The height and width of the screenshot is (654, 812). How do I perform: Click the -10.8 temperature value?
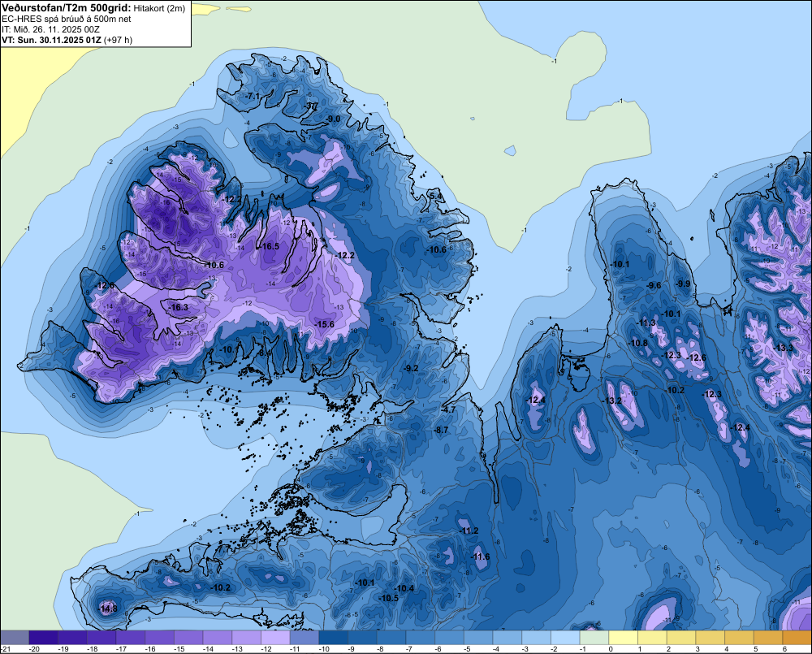(x=638, y=343)
